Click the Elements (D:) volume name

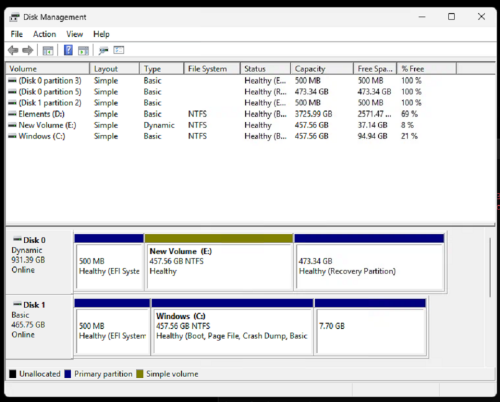42,114
